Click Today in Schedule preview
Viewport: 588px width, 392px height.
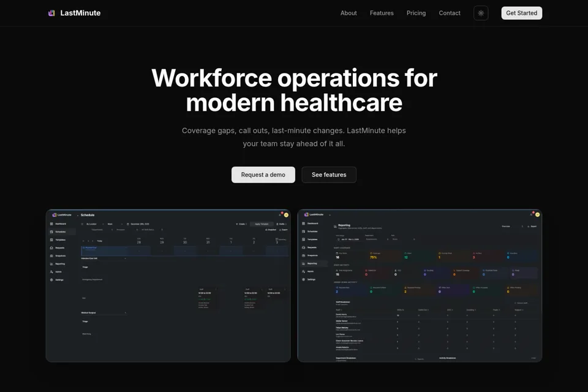99,241
